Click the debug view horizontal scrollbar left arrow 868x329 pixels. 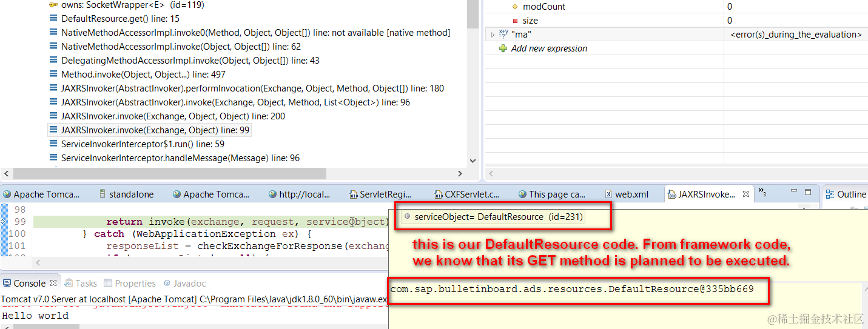pos(6,174)
